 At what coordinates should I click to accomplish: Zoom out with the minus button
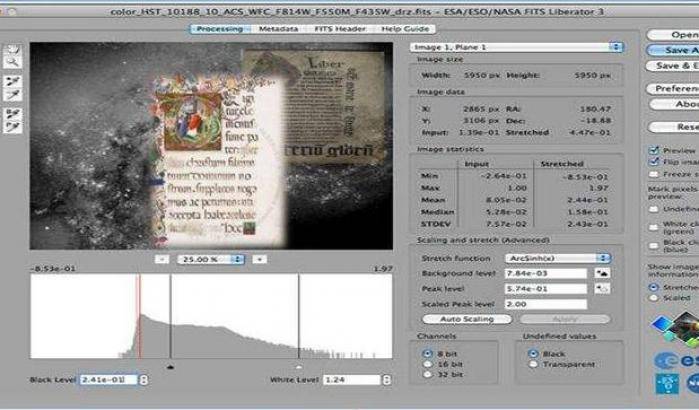162,259
